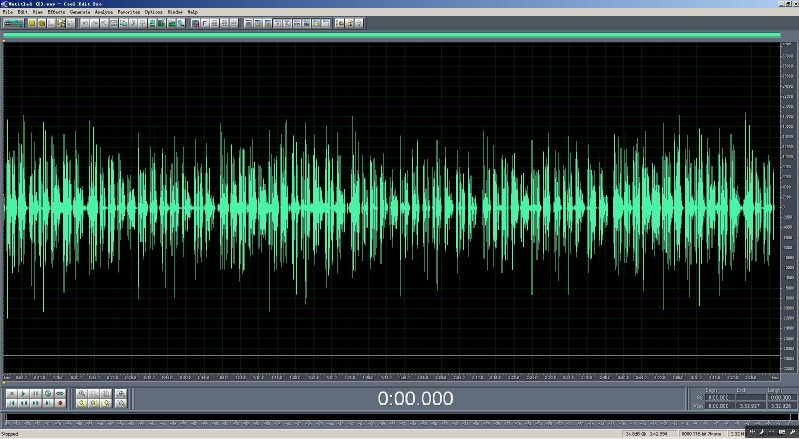Open the Effects menu
799x439 pixels.
(x=56, y=12)
